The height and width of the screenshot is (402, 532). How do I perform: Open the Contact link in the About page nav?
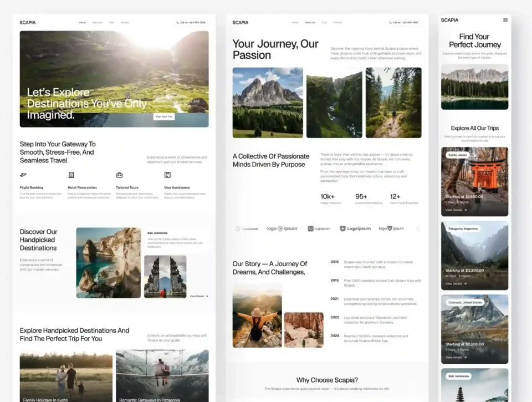click(338, 23)
